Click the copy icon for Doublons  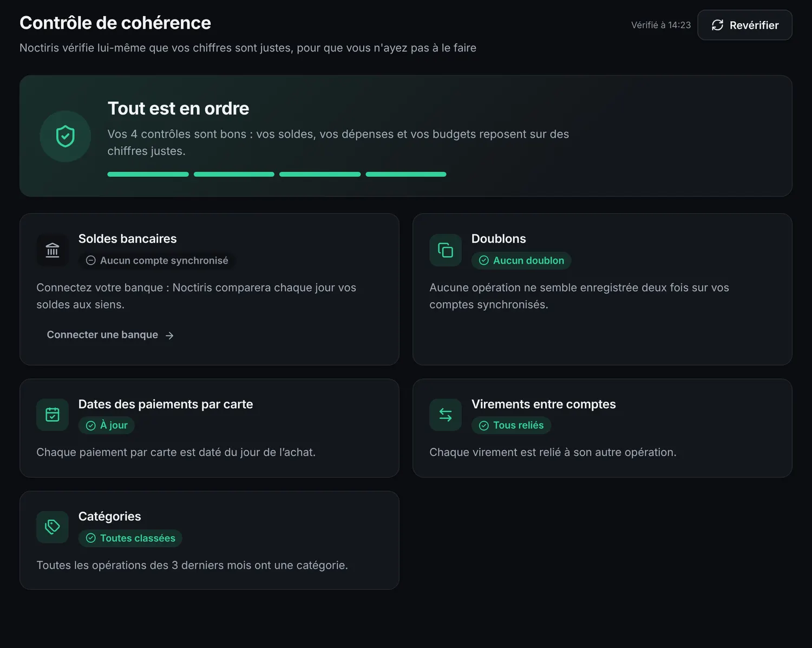446,250
